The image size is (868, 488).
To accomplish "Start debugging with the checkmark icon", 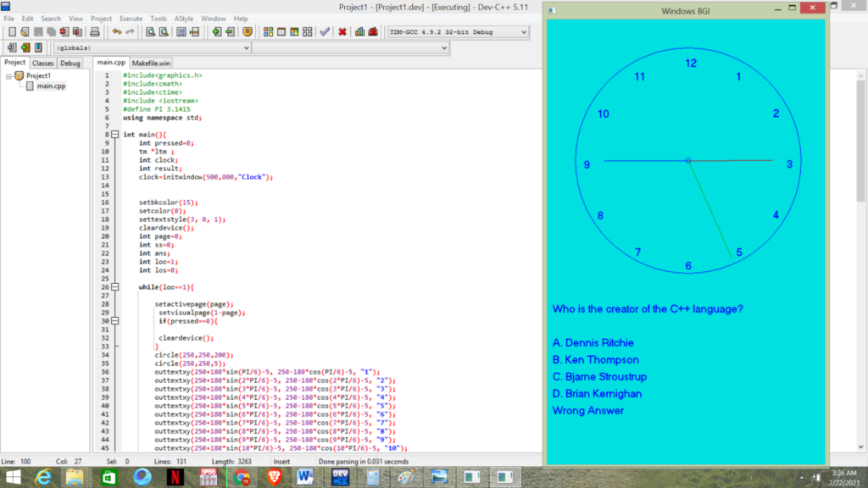I will 325,32.
